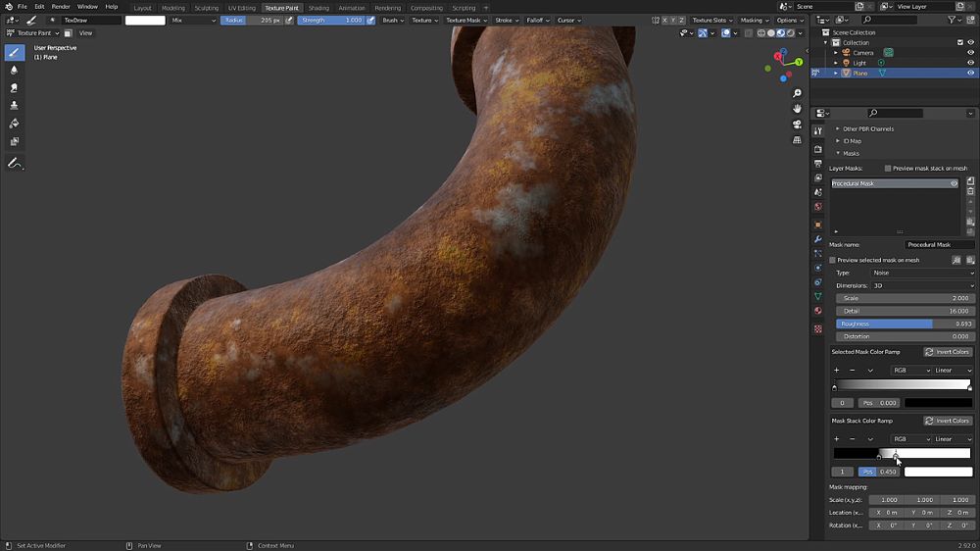Viewport: 980px width, 551px height.
Task: Click the Blender logo menu icon
Action: (x=8, y=6)
